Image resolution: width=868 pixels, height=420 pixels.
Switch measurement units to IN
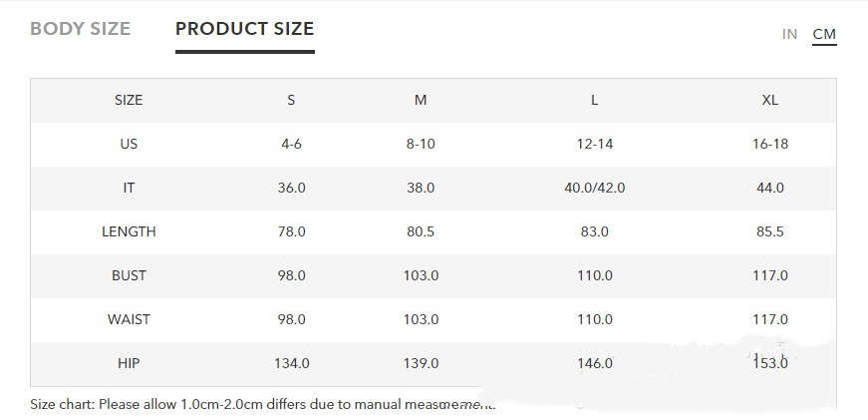(789, 34)
